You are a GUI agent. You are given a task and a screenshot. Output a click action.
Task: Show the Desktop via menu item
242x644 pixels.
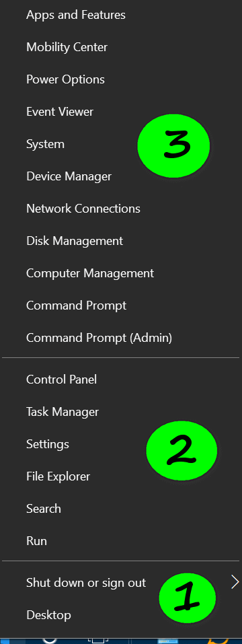click(48, 615)
